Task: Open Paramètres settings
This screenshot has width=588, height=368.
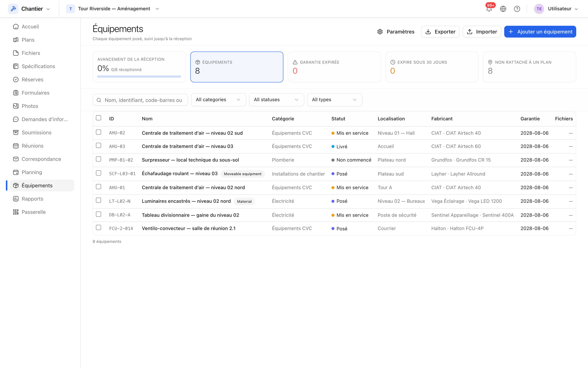Action: click(x=396, y=32)
